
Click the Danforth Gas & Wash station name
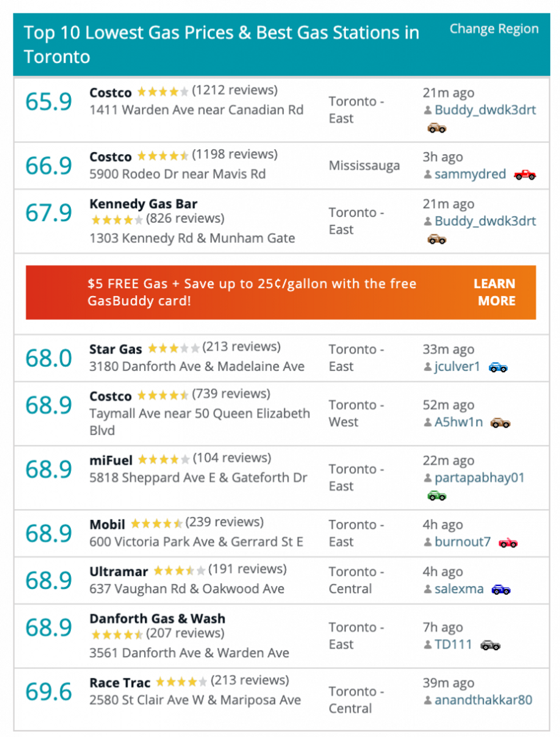[157, 619]
